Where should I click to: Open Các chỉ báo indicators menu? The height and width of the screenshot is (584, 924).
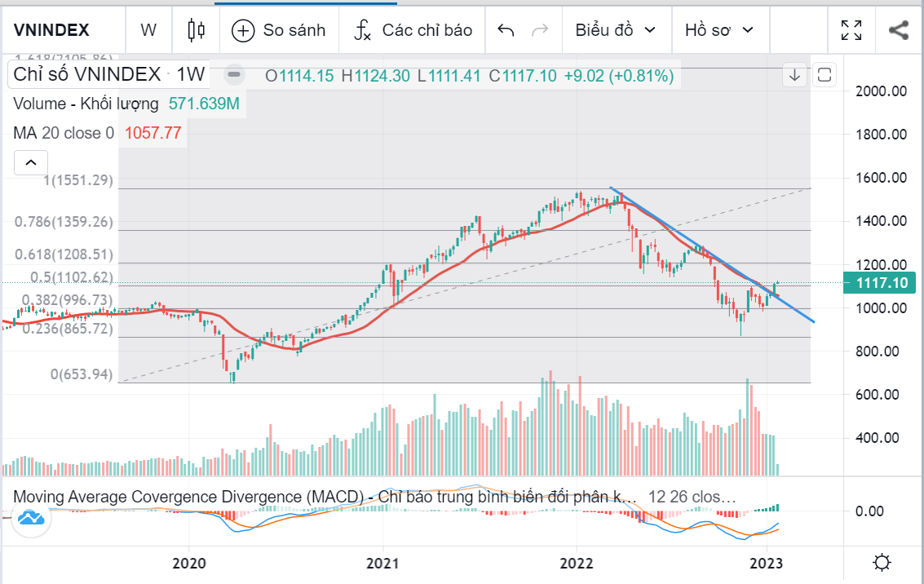(x=413, y=30)
